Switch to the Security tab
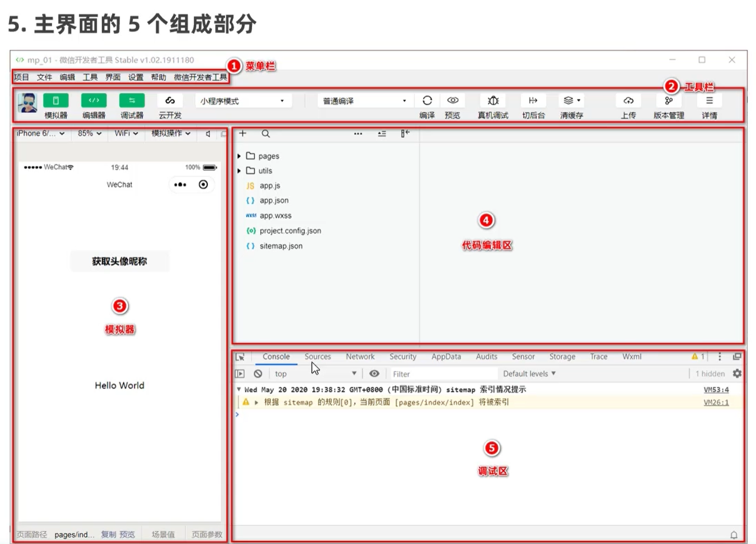 403,356
